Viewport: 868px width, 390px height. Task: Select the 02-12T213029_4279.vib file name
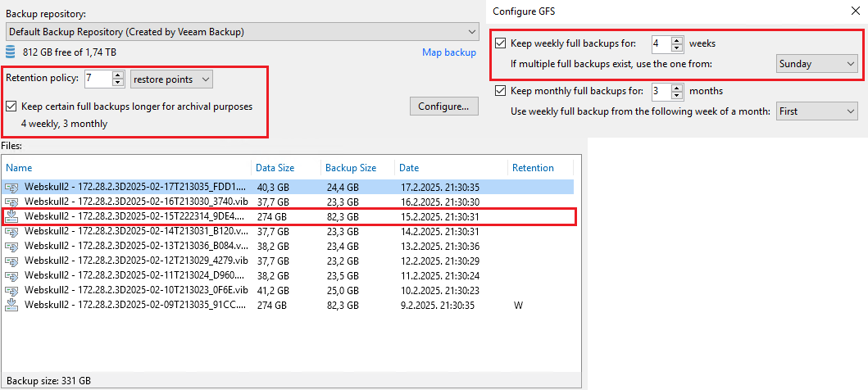point(136,261)
